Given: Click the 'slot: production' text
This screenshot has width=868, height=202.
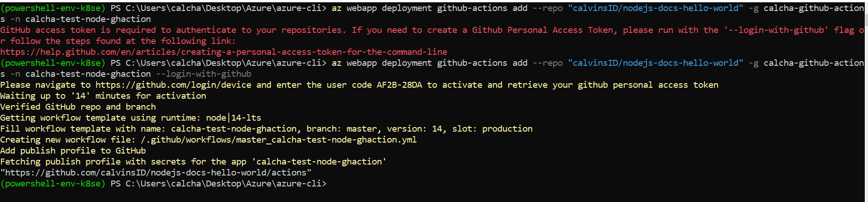Looking at the screenshot, I should (492, 129).
